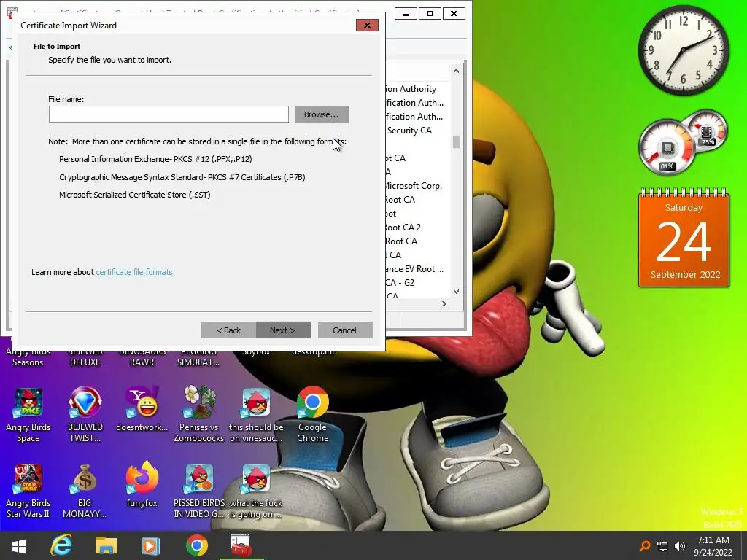Screen dimensions: 747x560
Task: Select the 'Root CA 2' certificate row
Action: [x=403, y=227]
